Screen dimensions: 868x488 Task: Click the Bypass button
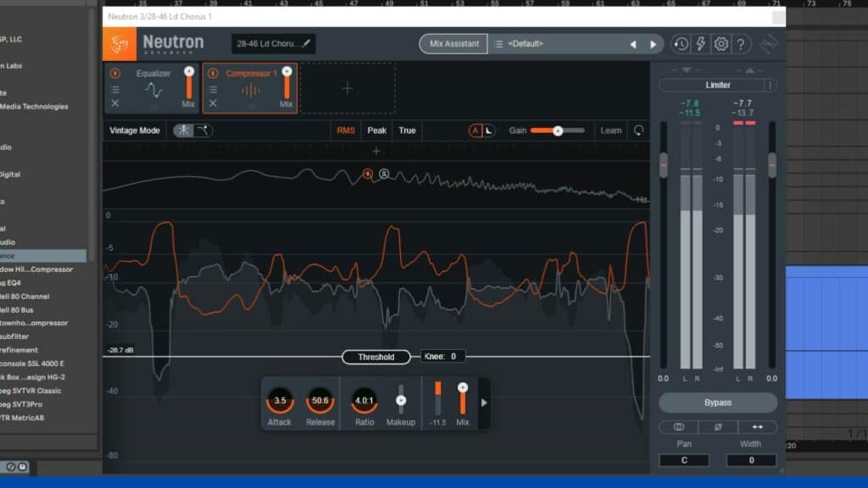pos(718,402)
